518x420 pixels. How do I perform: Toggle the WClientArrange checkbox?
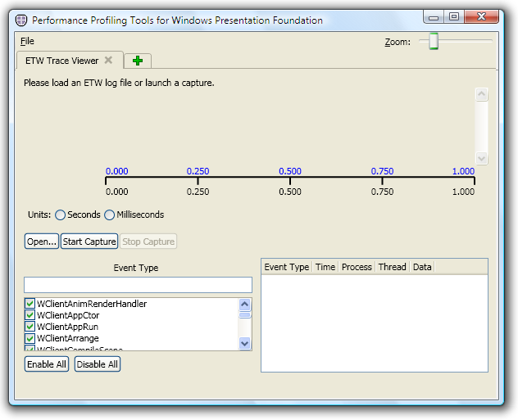point(30,338)
